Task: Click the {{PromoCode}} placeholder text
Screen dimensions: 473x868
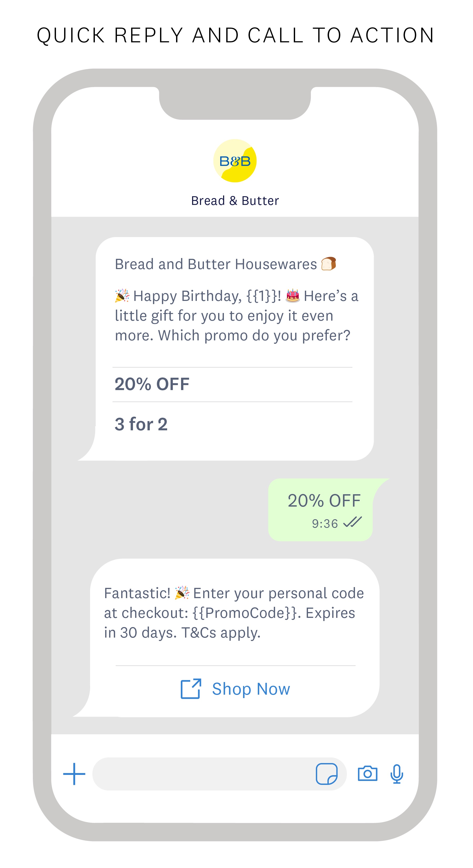Action: (x=246, y=613)
